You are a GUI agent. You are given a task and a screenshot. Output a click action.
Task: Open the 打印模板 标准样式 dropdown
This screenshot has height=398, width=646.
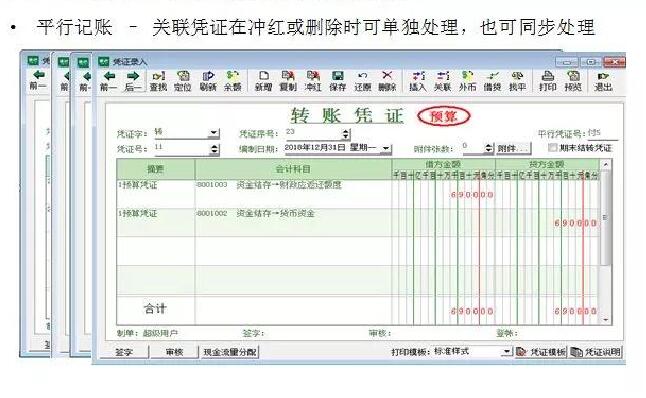pos(506,352)
